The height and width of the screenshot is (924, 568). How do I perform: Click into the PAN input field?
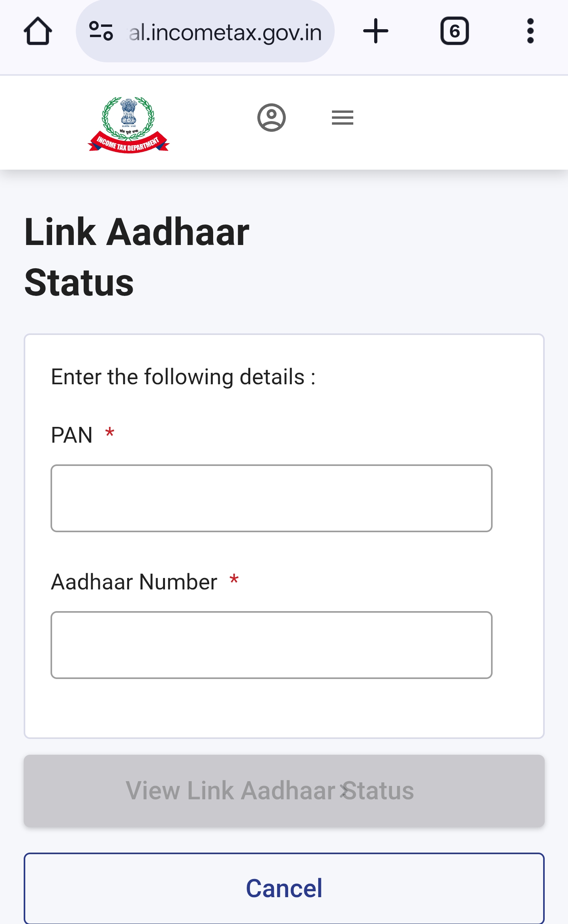pyautogui.click(x=271, y=498)
